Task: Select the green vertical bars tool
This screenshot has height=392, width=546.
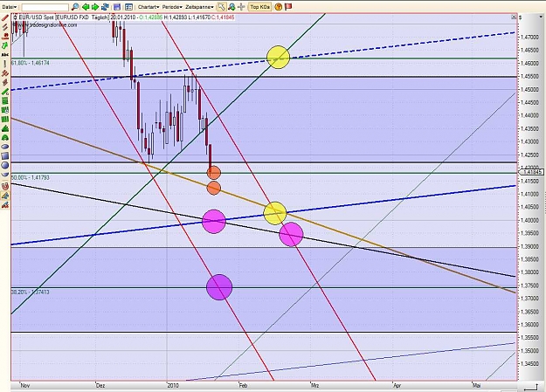Action: [x=5, y=120]
